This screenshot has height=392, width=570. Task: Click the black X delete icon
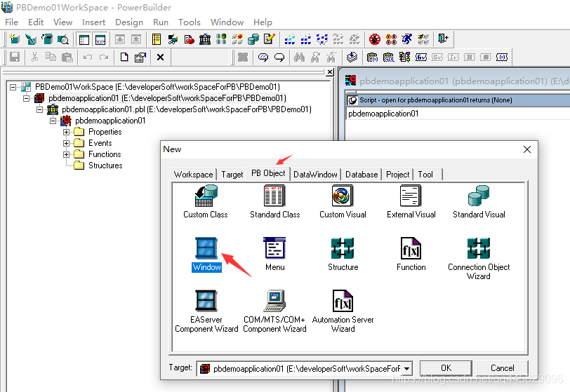tap(160, 57)
